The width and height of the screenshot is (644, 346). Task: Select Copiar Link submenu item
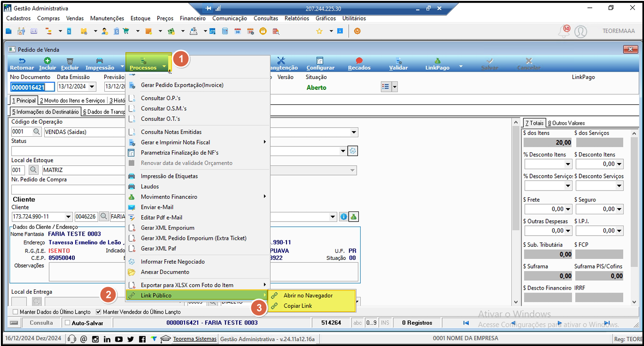point(312,306)
